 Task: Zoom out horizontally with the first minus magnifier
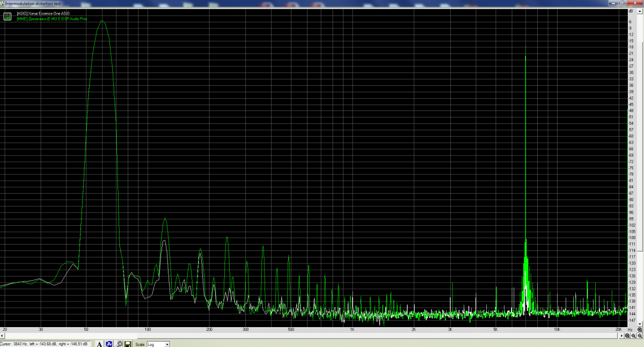point(634,335)
